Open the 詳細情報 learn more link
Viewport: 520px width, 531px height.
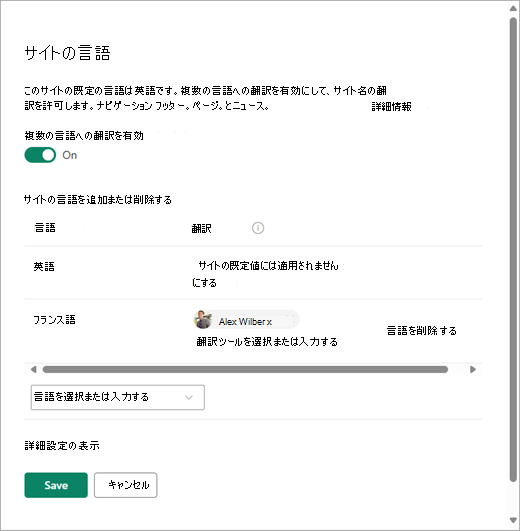(391, 107)
